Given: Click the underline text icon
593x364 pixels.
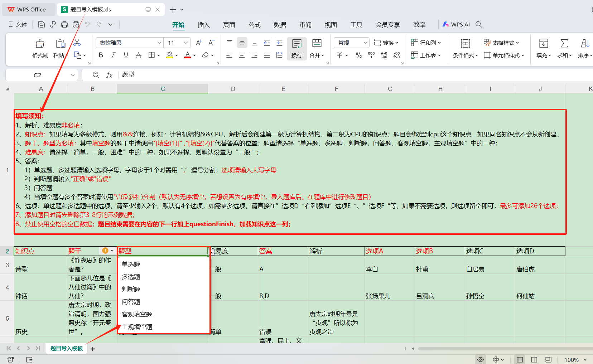Looking at the screenshot, I should click(126, 55).
